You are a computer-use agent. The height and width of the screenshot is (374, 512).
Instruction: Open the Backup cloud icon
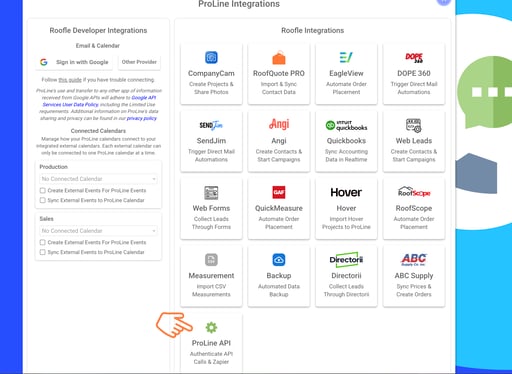[279, 260]
